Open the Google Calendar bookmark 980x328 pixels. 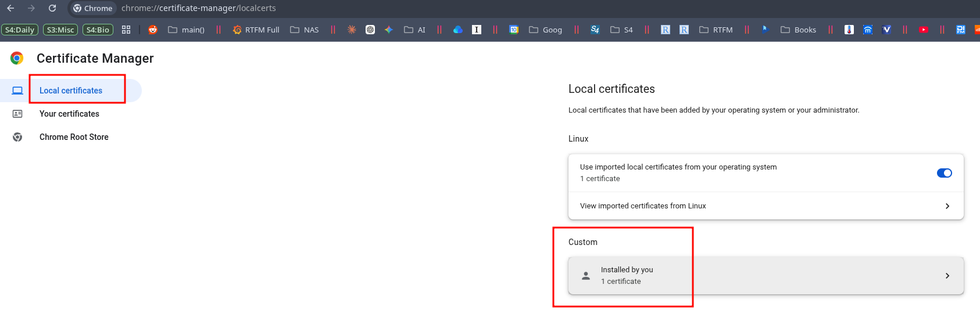point(514,30)
